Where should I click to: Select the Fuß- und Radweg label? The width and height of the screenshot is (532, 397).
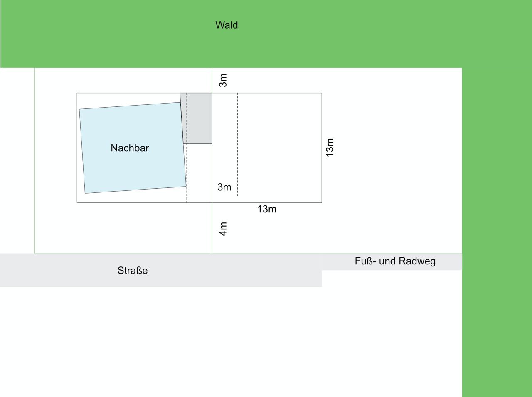coord(395,261)
